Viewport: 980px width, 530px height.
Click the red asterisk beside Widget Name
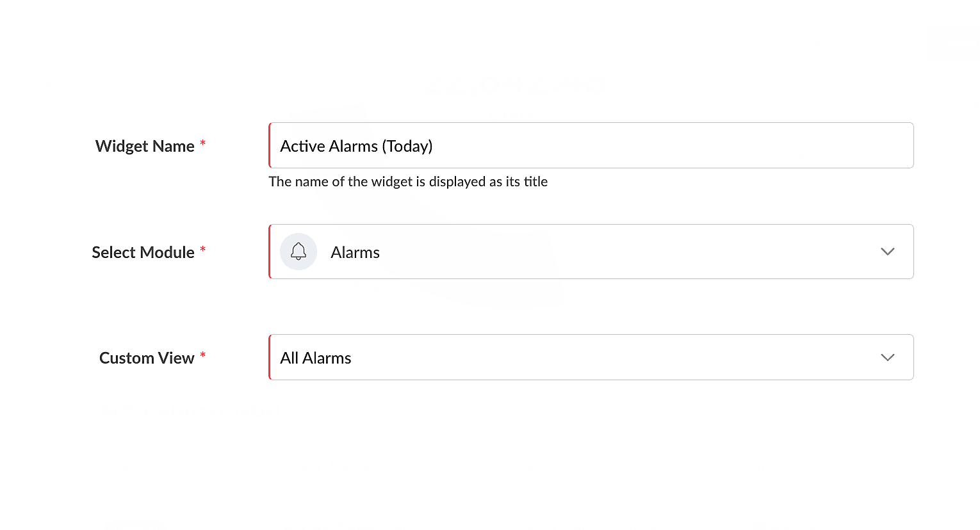[203, 143]
